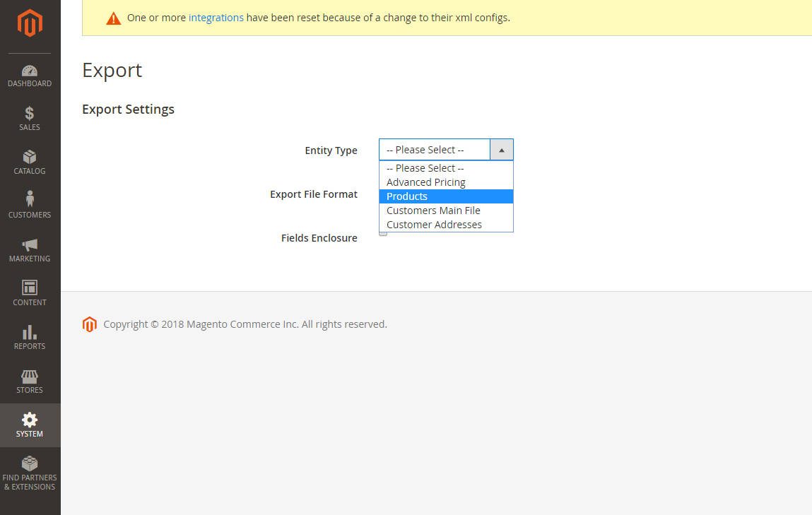
Task: Click the Export File Format label
Action: tap(313, 194)
